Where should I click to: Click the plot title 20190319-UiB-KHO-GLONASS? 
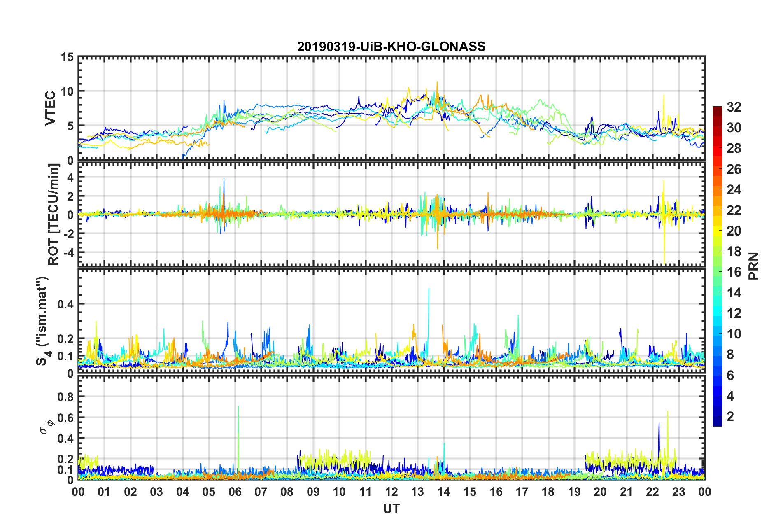pos(391,47)
